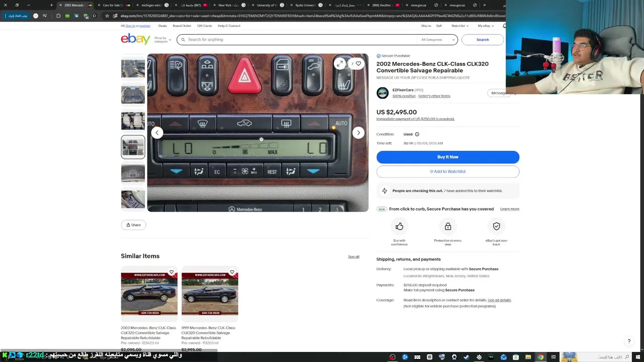Open File Explorer in the taskbar

tap(528, 357)
